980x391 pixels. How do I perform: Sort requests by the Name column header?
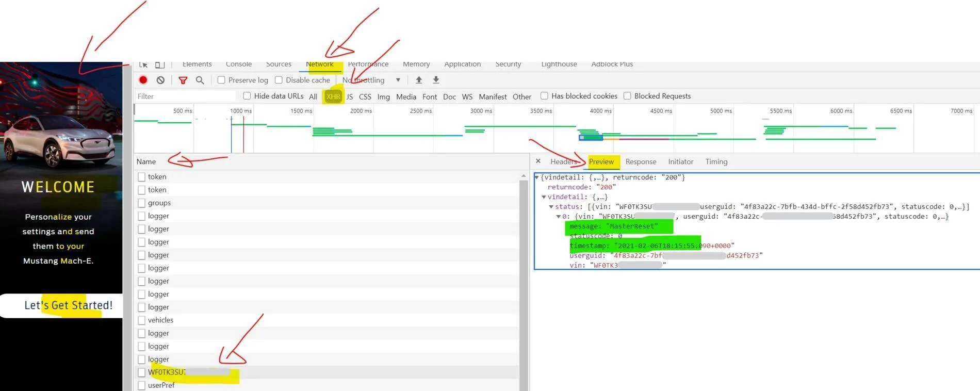[x=146, y=161]
